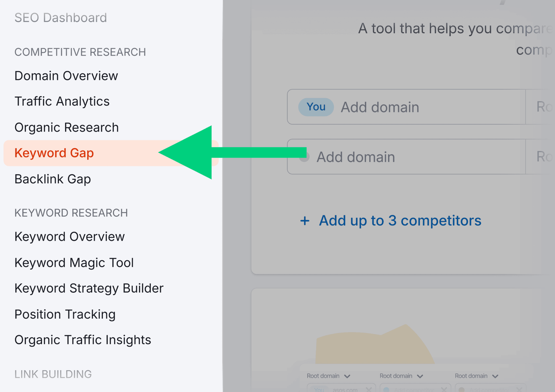Go to Position Tracking

[x=65, y=315]
